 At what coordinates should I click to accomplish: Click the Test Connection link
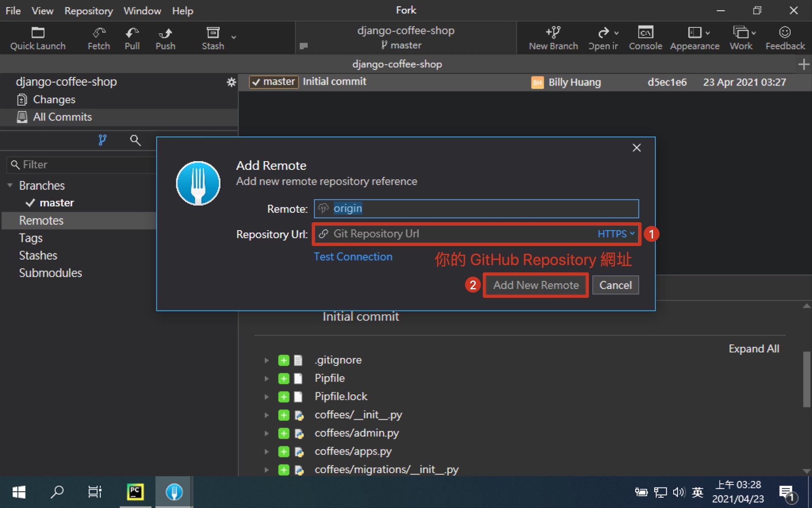tap(353, 257)
